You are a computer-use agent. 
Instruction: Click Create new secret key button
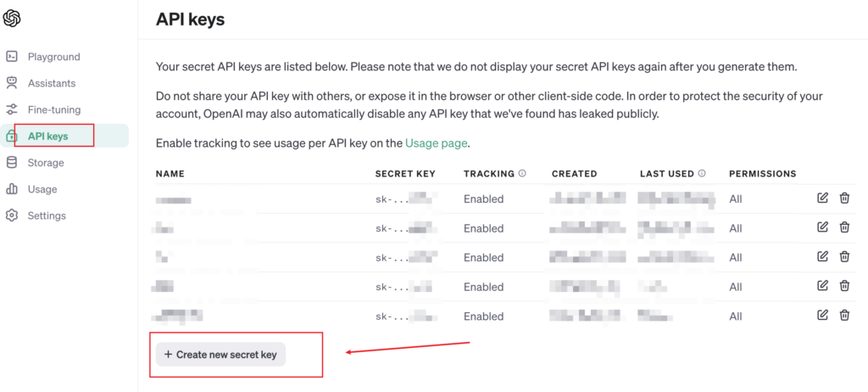pyautogui.click(x=220, y=355)
